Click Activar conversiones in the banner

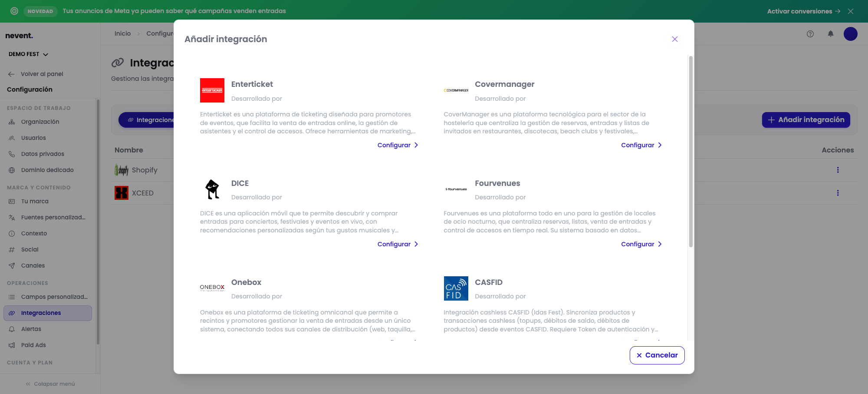pos(803,11)
